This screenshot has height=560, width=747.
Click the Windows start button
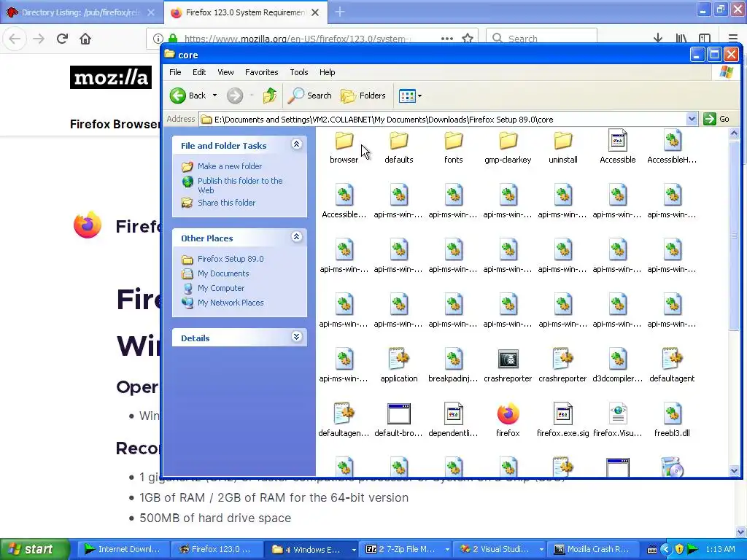(x=34, y=550)
